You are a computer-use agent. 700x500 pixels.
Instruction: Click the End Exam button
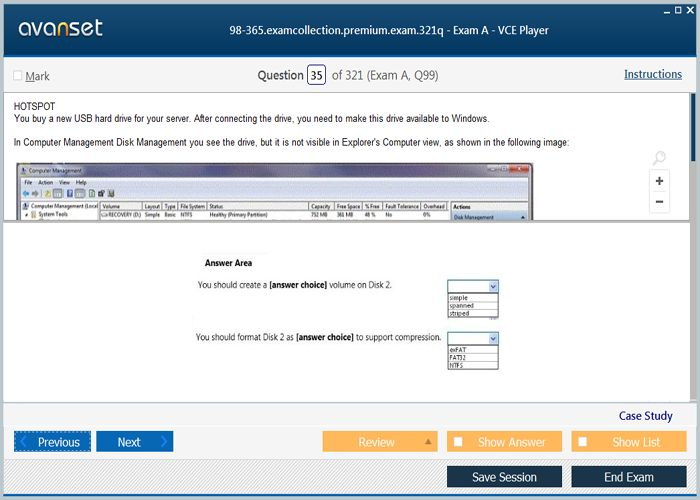point(629,477)
